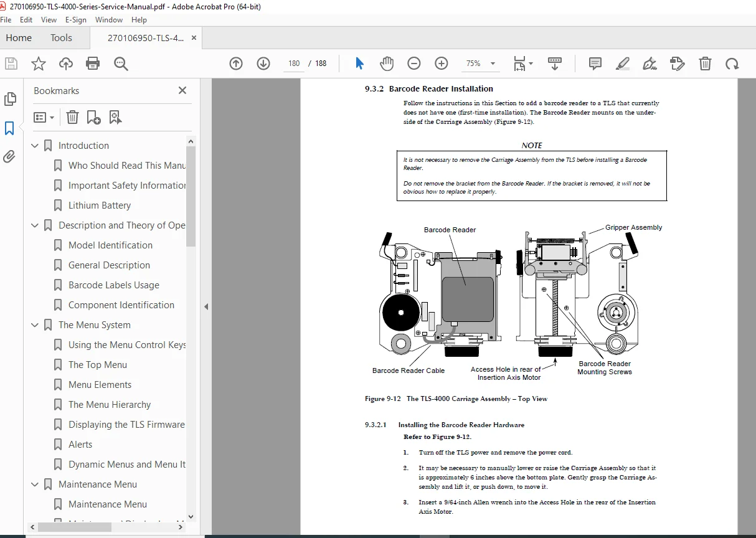Click the find bookmark icon
The image size is (756, 538).
coord(115,117)
